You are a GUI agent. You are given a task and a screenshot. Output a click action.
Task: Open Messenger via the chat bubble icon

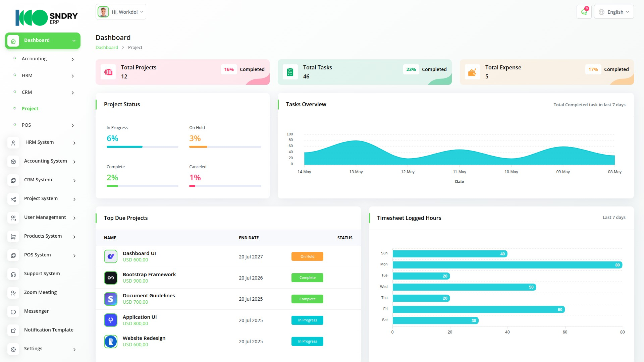point(13,312)
